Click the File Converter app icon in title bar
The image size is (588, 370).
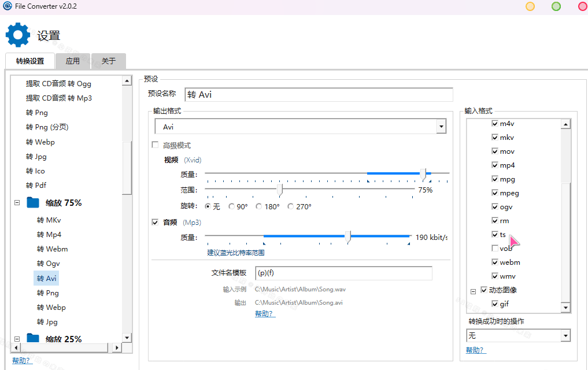(8, 6)
